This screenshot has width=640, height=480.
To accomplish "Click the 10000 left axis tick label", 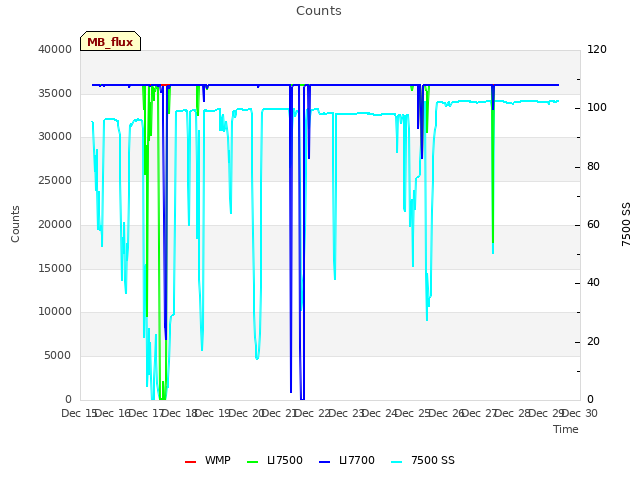I will [x=55, y=312].
